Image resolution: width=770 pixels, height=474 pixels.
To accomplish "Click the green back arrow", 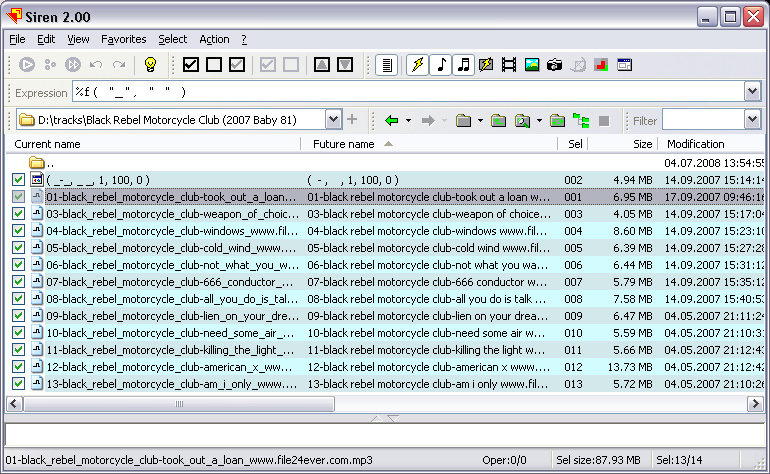I will pyautogui.click(x=391, y=120).
